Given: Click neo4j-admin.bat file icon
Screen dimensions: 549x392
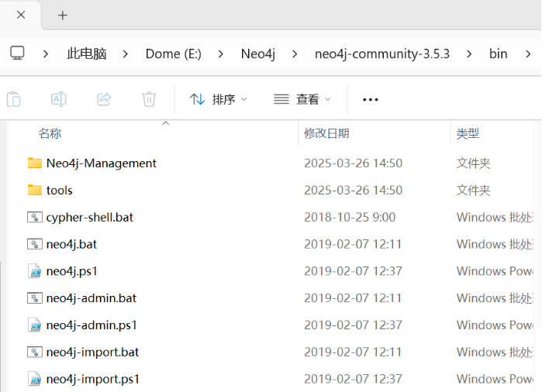Looking at the screenshot, I should (x=35, y=298).
